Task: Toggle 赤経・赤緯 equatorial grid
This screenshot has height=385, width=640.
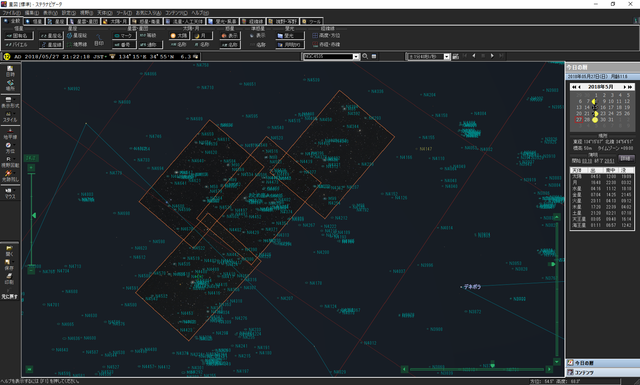Action: click(x=327, y=45)
